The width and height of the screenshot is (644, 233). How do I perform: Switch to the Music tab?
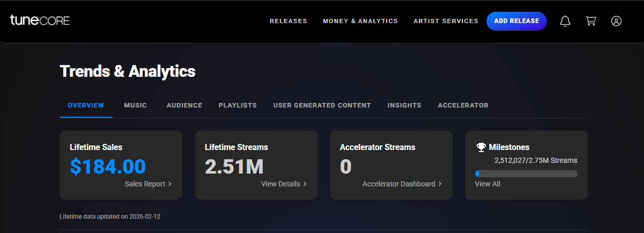click(x=135, y=105)
